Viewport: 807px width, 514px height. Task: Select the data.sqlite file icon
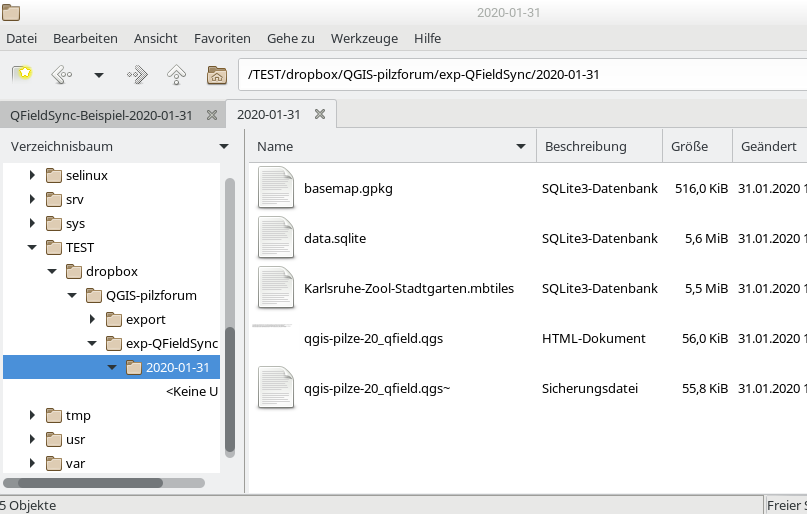coord(276,238)
